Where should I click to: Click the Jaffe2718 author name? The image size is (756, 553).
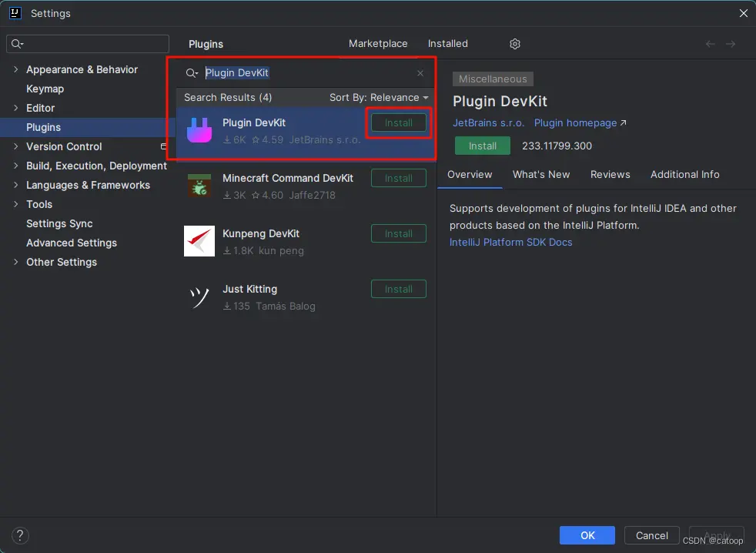(x=312, y=196)
